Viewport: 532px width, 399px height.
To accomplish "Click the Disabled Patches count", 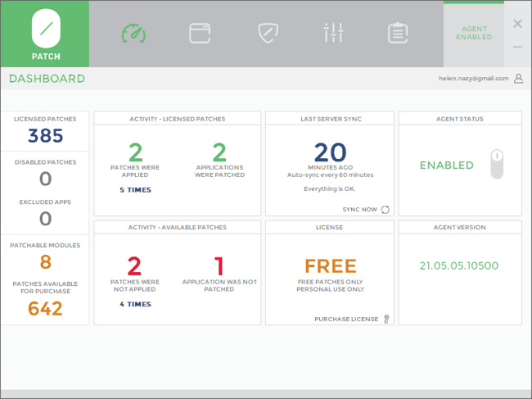I will tap(46, 179).
